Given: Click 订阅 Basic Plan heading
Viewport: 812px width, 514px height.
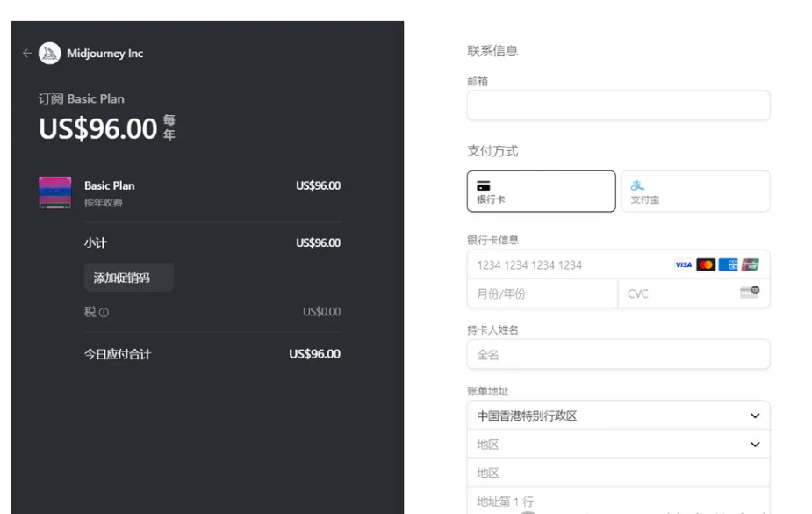Looking at the screenshot, I should (82, 99).
